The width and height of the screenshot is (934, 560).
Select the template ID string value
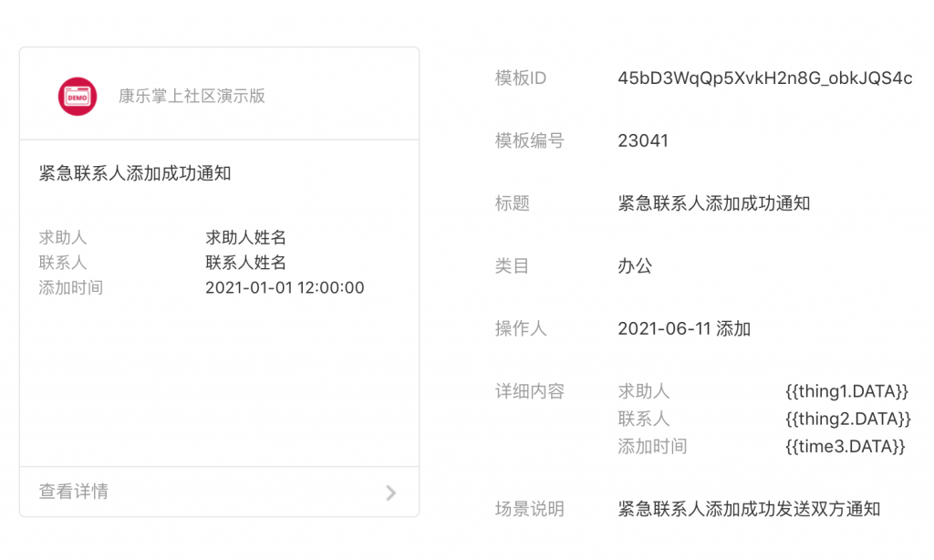pyautogui.click(x=764, y=78)
